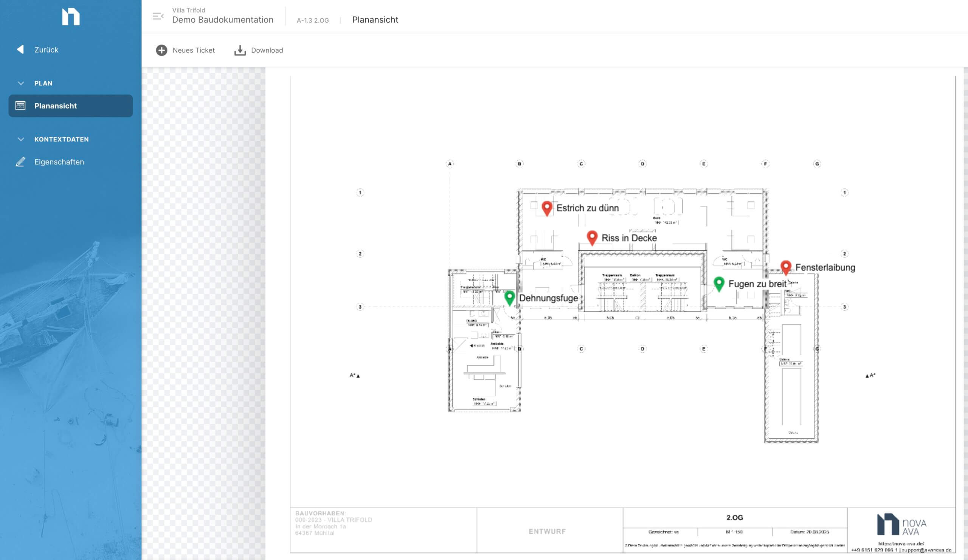Click the Neues Ticket button label
Viewport: 968px width, 560px height.
click(194, 50)
